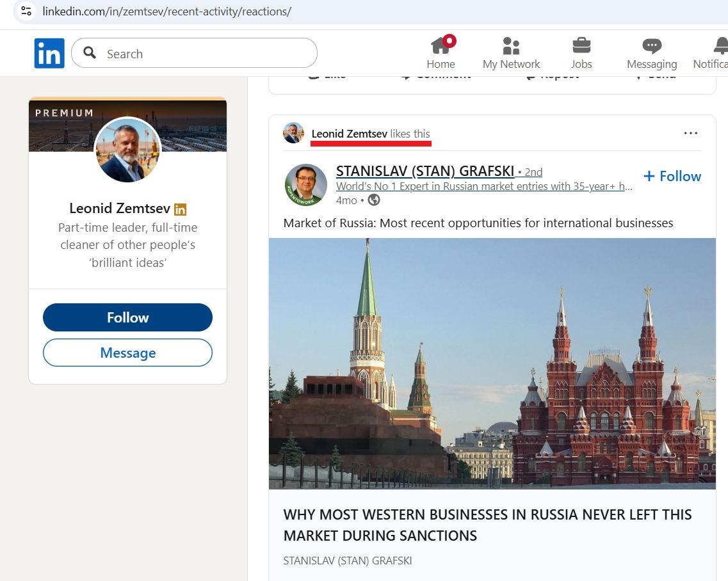Toggle Follow on Stanislav Grafski's post
728x581 pixels.
click(x=672, y=176)
